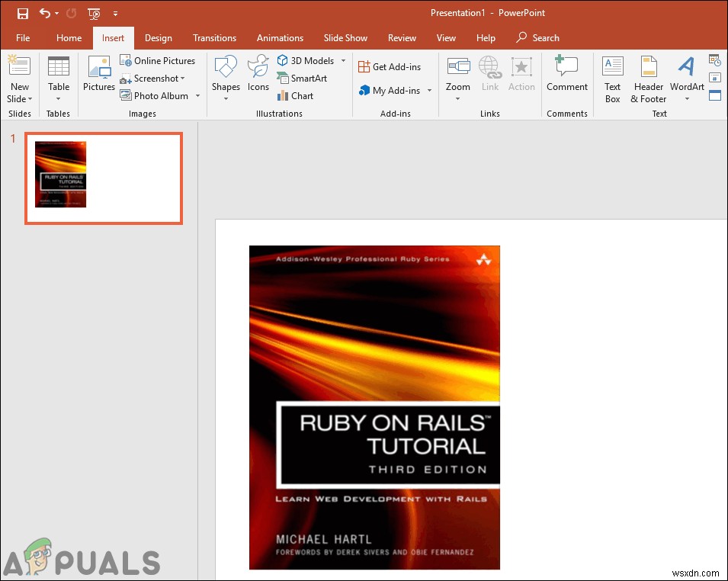This screenshot has width=728, height=581.
Task: Undo the last action
Action: coord(44,13)
